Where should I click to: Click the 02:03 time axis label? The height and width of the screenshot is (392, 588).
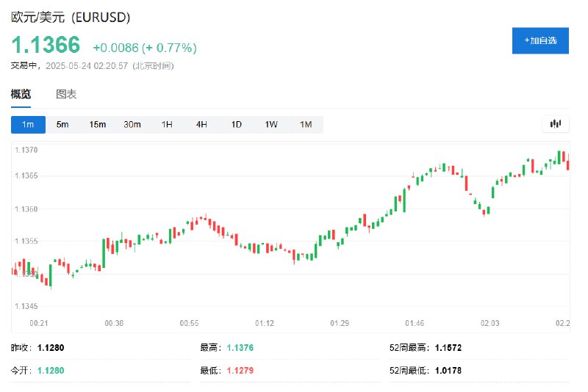pos(490,323)
